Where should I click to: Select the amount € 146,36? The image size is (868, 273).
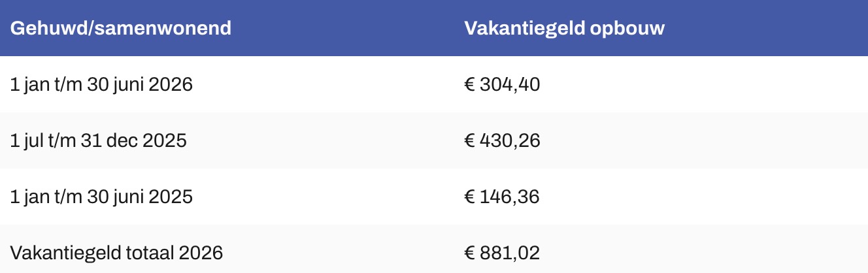coord(501,197)
